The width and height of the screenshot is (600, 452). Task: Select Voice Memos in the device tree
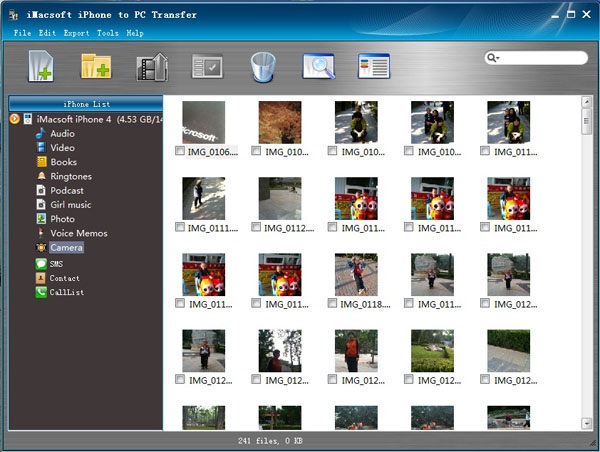coord(78,233)
